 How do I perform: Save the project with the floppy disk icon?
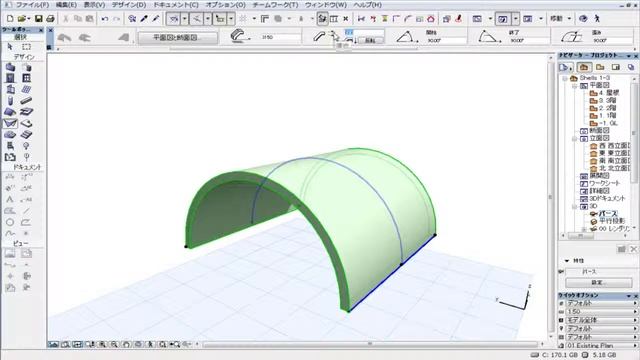[x=38, y=19]
